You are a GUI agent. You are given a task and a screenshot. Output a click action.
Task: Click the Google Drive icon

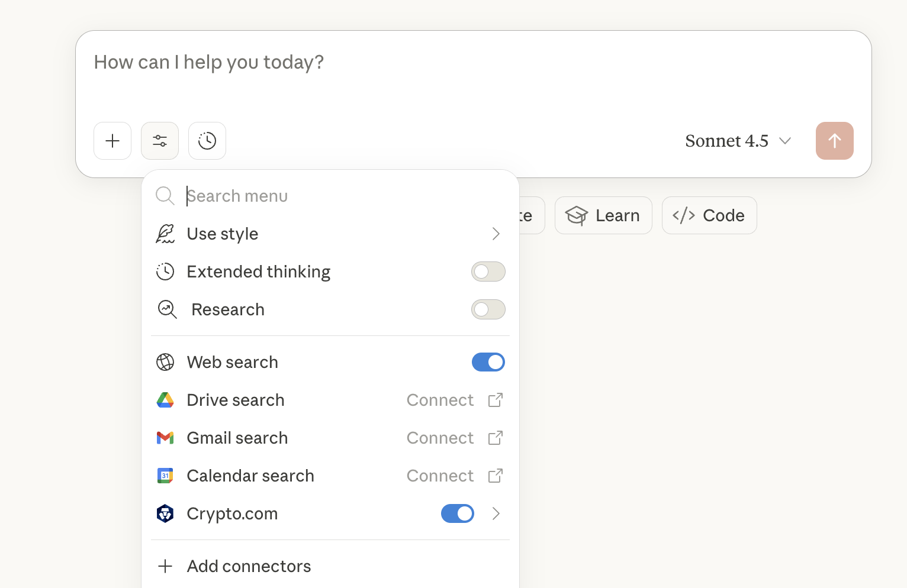(165, 400)
